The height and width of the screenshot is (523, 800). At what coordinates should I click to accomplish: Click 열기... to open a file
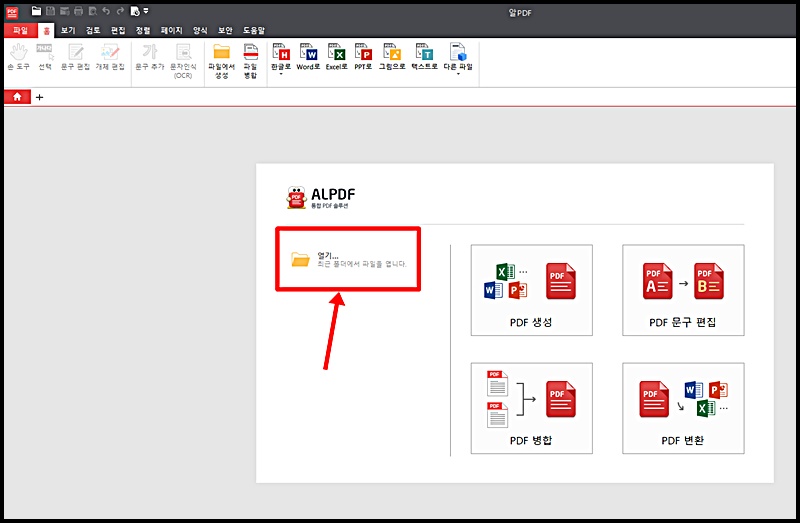348,259
